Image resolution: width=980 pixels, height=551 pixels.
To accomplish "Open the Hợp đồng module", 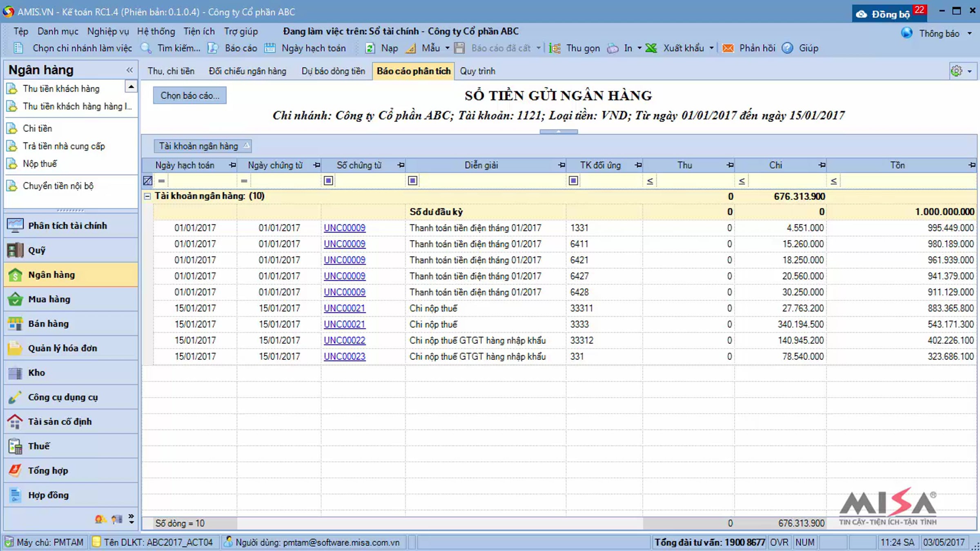I will pos(71,495).
